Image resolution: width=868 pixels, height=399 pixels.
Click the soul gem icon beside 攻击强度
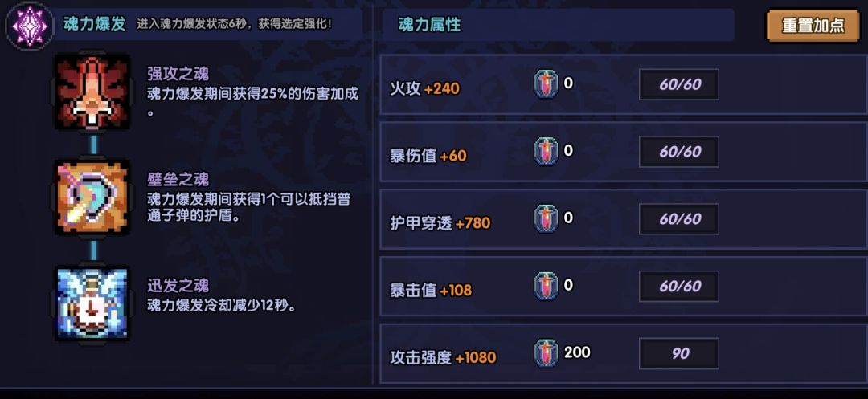(x=547, y=353)
